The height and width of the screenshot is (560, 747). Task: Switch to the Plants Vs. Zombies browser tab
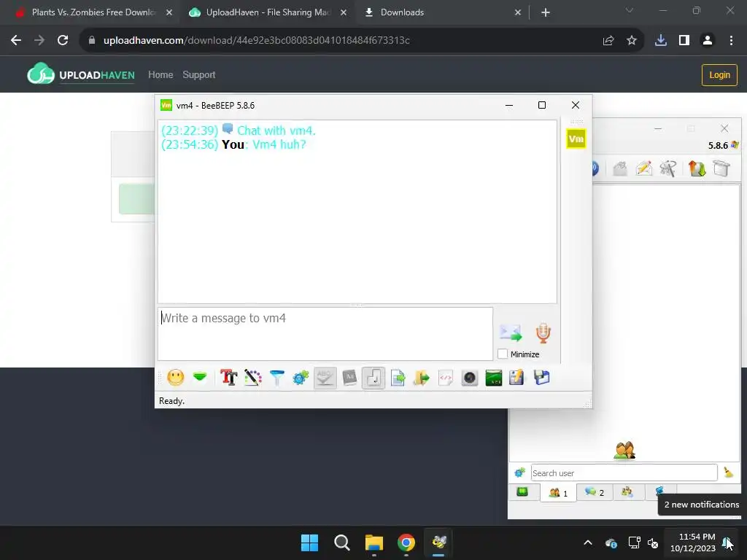click(94, 12)
